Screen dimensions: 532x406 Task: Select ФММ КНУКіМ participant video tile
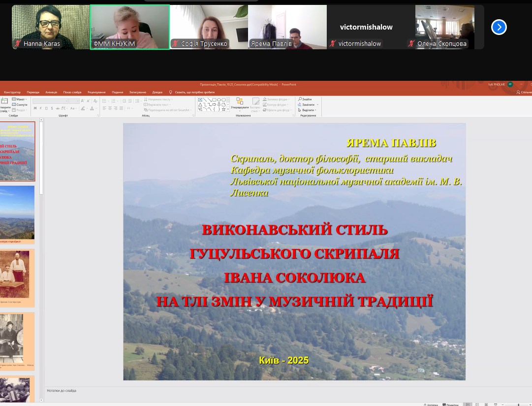click(130, 27)
